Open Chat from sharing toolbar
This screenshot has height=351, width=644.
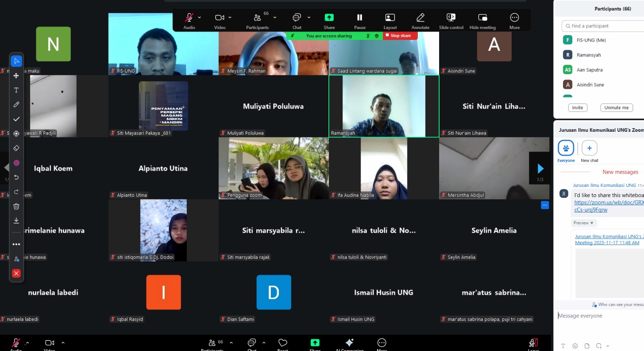297,21
